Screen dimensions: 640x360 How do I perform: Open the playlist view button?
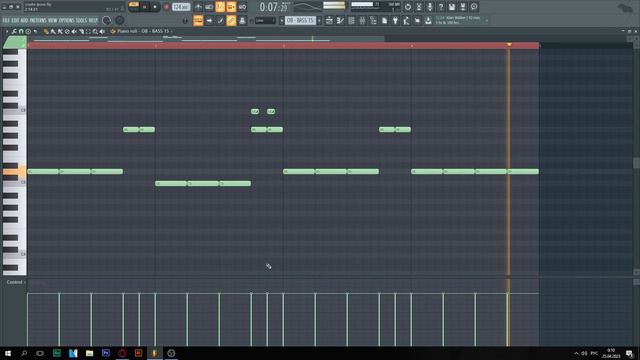(329, 20)
